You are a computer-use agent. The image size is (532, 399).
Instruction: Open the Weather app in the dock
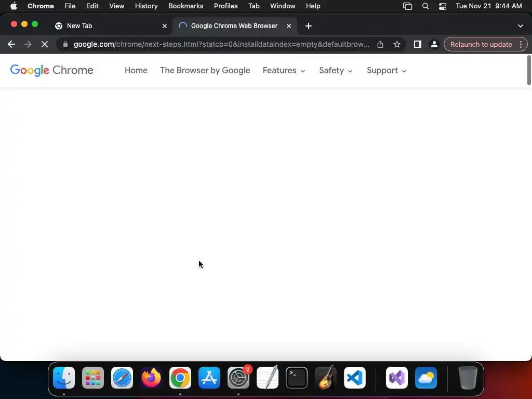click(x=426, y=378)
